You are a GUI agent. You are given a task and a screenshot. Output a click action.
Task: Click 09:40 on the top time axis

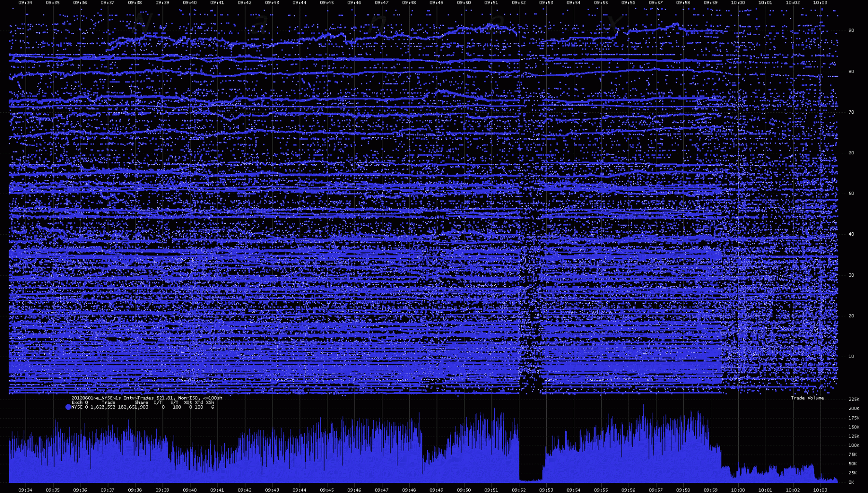click(x=190, y=3)
